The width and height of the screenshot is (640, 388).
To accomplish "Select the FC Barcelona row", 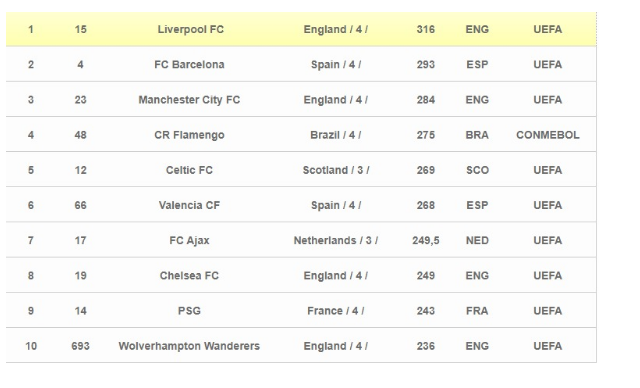I will [x=301, y=64].
